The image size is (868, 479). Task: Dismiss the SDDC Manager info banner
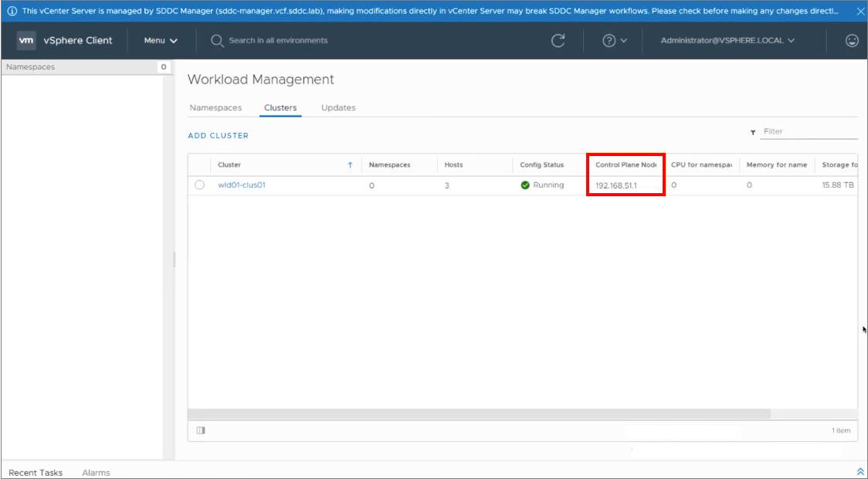pos(860,11)
